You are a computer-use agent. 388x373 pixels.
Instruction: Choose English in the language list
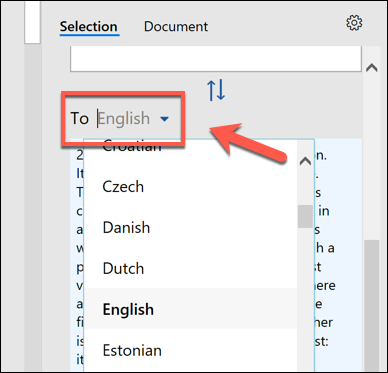click(190, 309)
